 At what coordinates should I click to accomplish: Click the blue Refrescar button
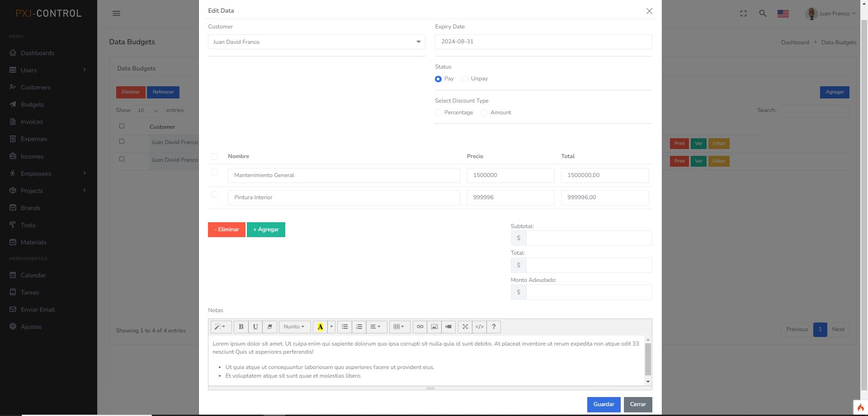(163, 92)
